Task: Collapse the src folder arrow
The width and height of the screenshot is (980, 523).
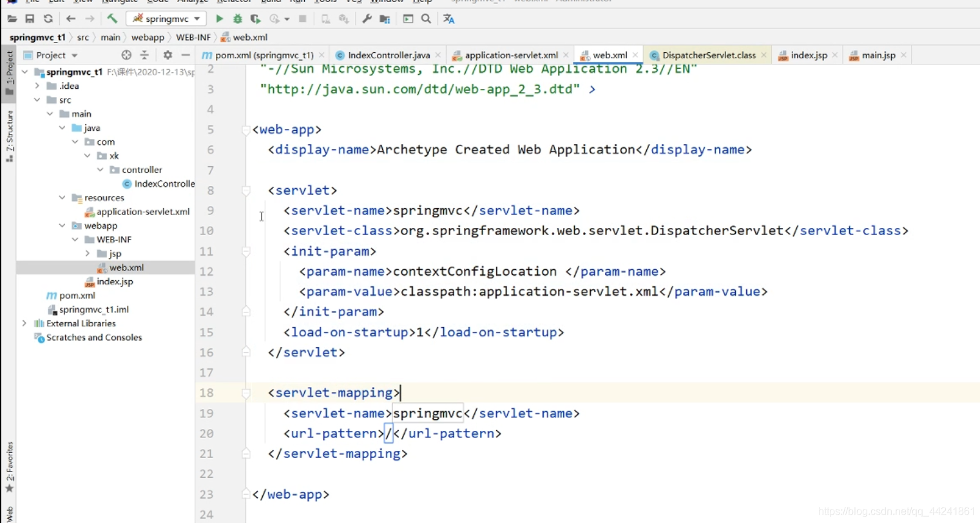Action: point(37,100)
